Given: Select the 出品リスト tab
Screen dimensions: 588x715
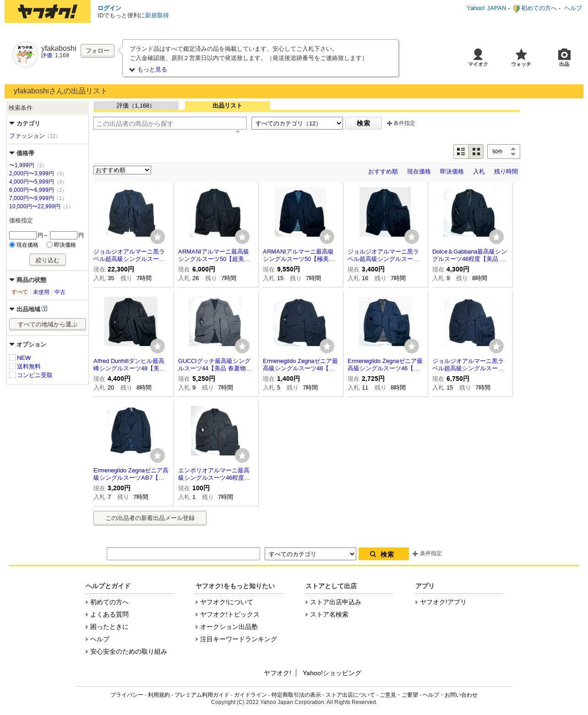Looking at the screenshot, I should pos(228,106).
